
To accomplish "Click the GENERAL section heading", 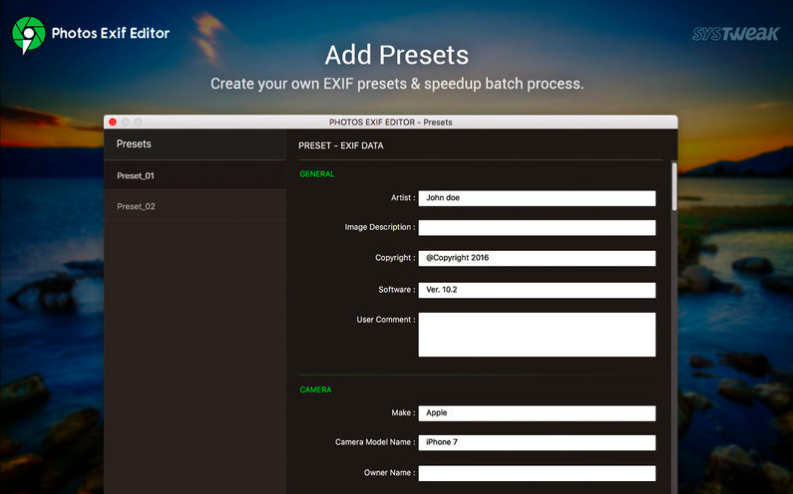I will tap(317, 174).
